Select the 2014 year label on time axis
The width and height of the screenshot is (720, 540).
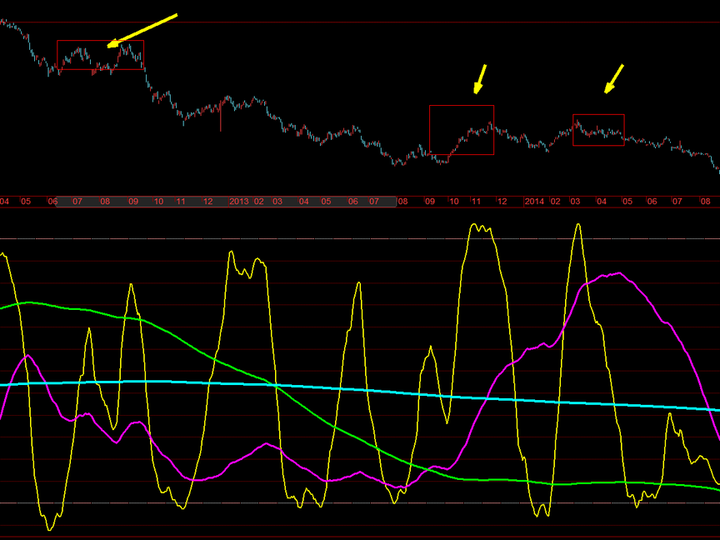pos(534,202)
